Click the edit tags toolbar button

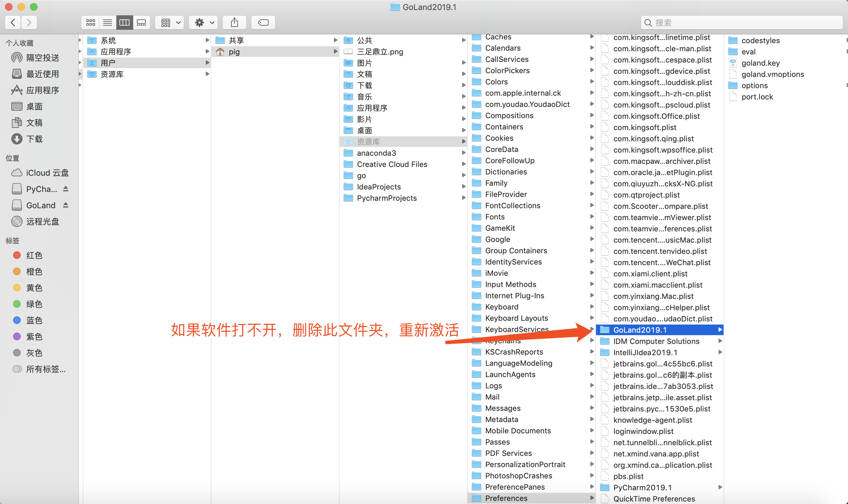(263, 23)
